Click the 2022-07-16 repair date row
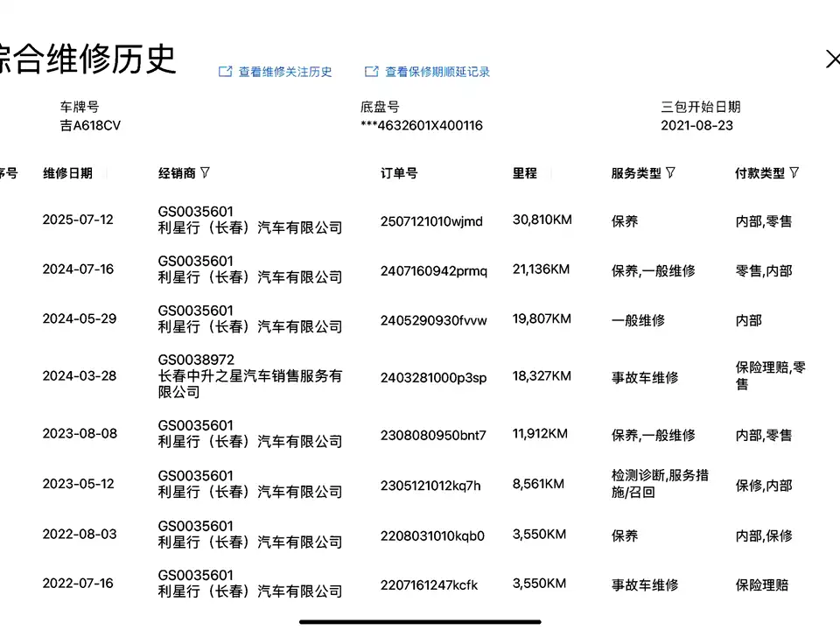840x630 pixels. pyautogui.click(x=78, y=584)
